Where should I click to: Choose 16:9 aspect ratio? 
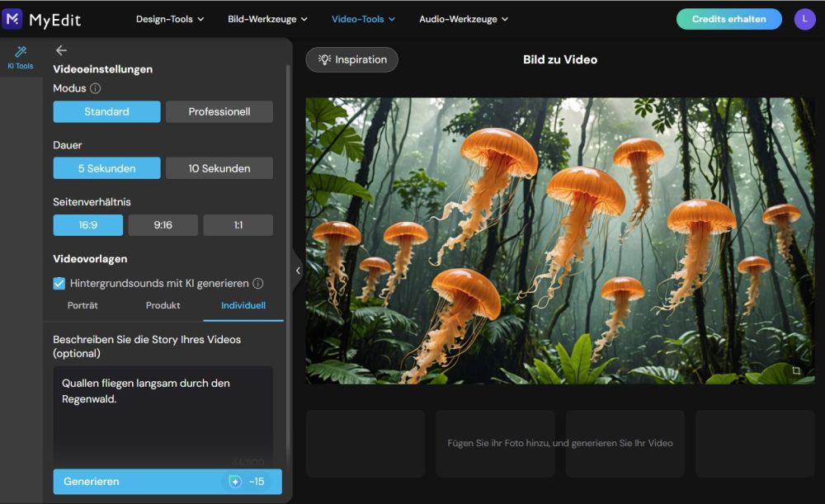click(x=88, y=225)
